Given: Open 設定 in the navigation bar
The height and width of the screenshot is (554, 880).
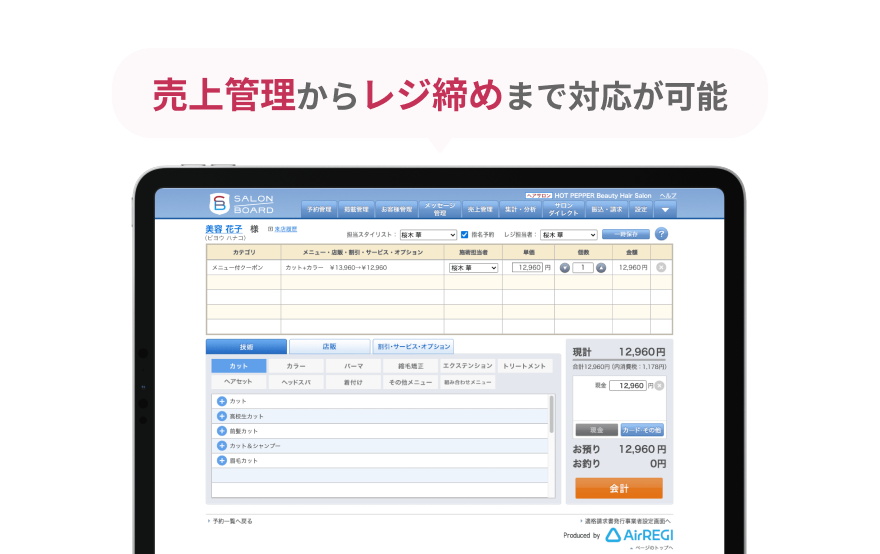Looking at the screenshot, I should click(641, 209).
